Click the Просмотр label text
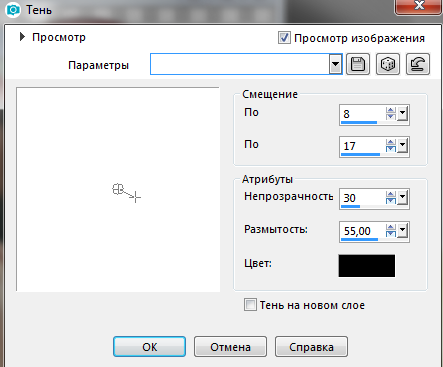 click(59, 37)
